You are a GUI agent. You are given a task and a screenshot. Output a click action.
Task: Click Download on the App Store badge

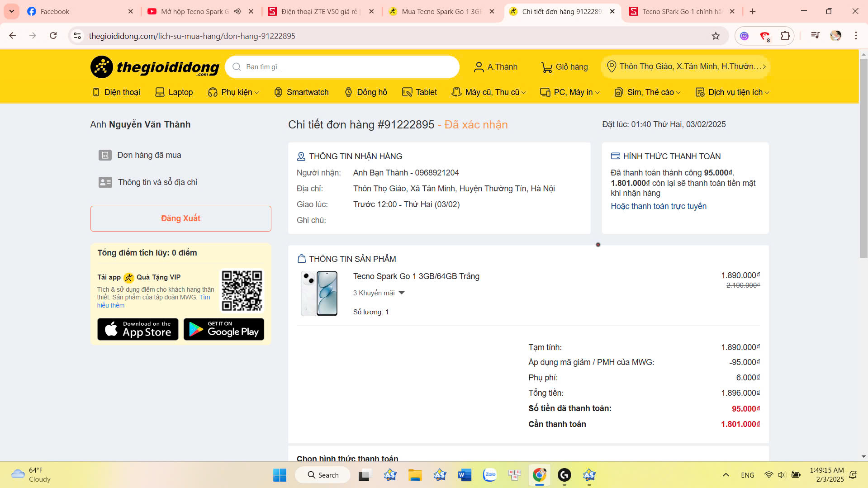(x=138, y=329)
